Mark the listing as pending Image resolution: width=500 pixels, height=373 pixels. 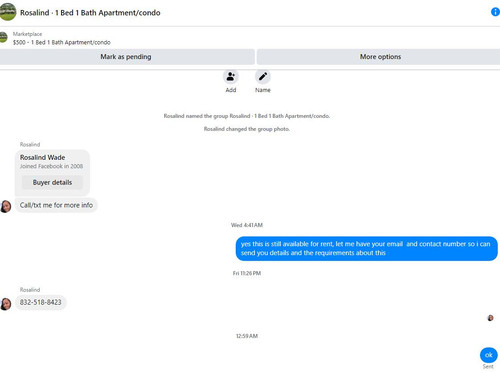tap(127, 57)
